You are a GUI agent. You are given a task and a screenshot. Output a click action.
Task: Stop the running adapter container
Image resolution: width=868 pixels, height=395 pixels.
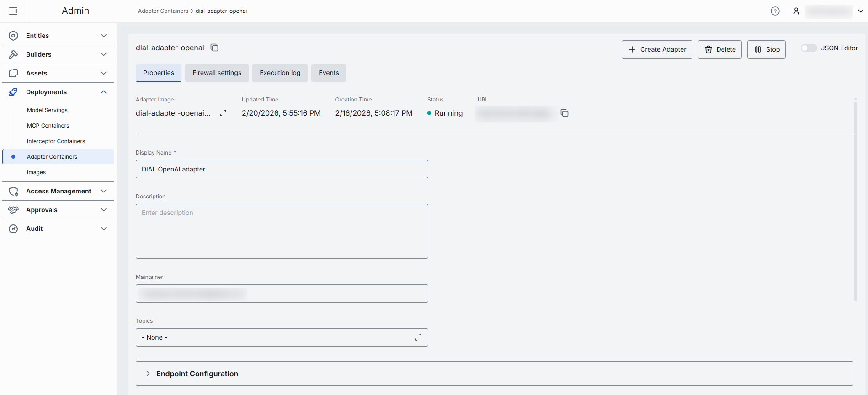pyautogui.click(x=766, y=49)
